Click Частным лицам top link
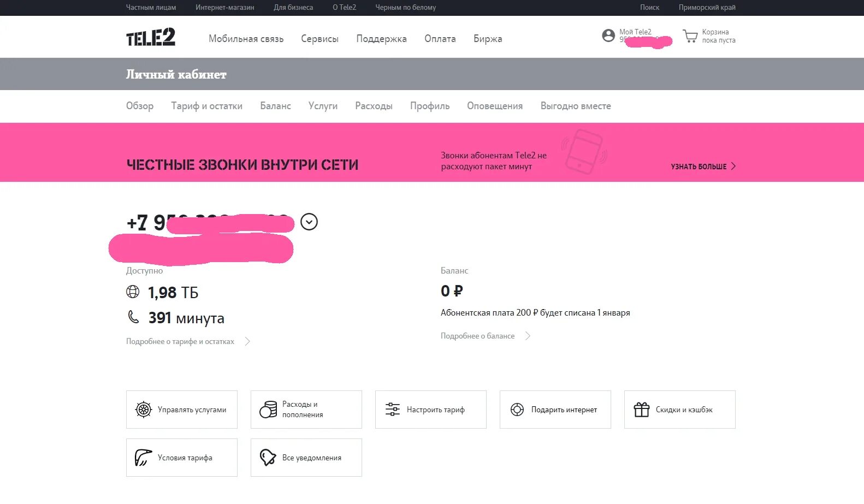The width and height of the screenshot is (864, 504). coord(151,8)
